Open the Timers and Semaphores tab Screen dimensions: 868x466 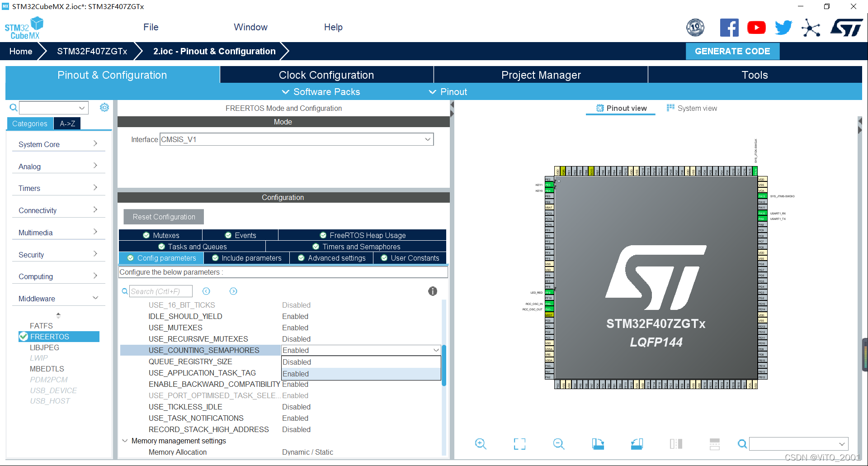coord(356,247)
